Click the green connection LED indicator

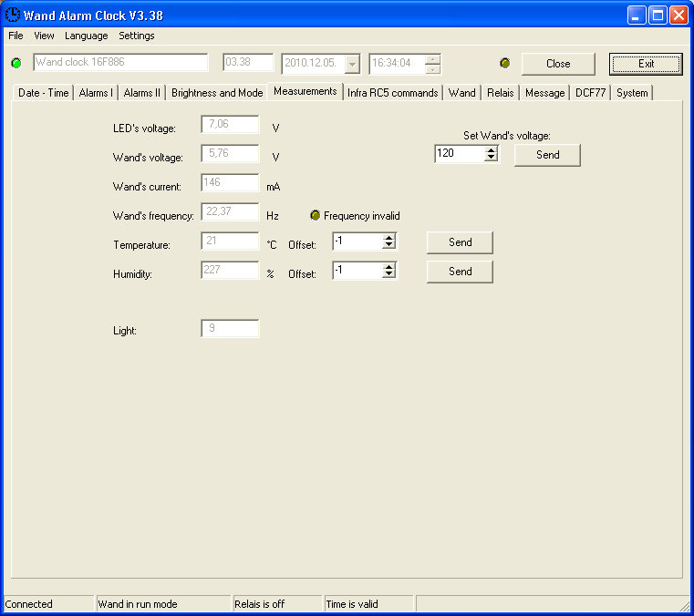[16, 63]
